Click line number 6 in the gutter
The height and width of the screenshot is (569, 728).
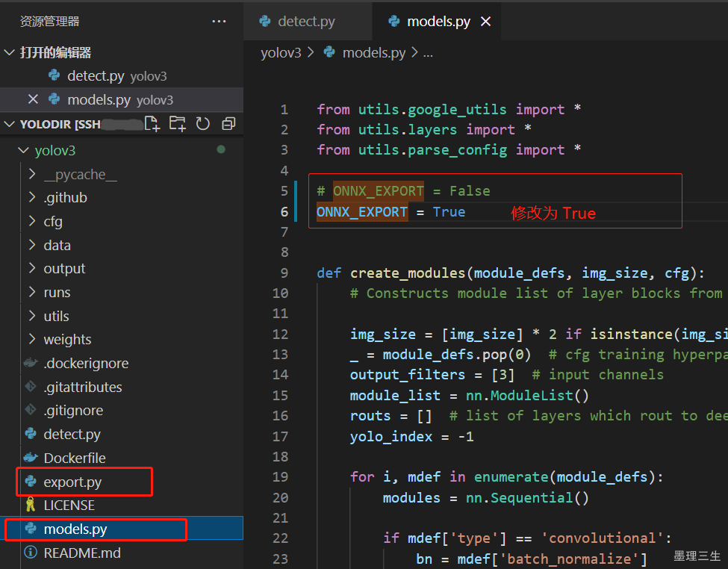[x=284, y=212]
